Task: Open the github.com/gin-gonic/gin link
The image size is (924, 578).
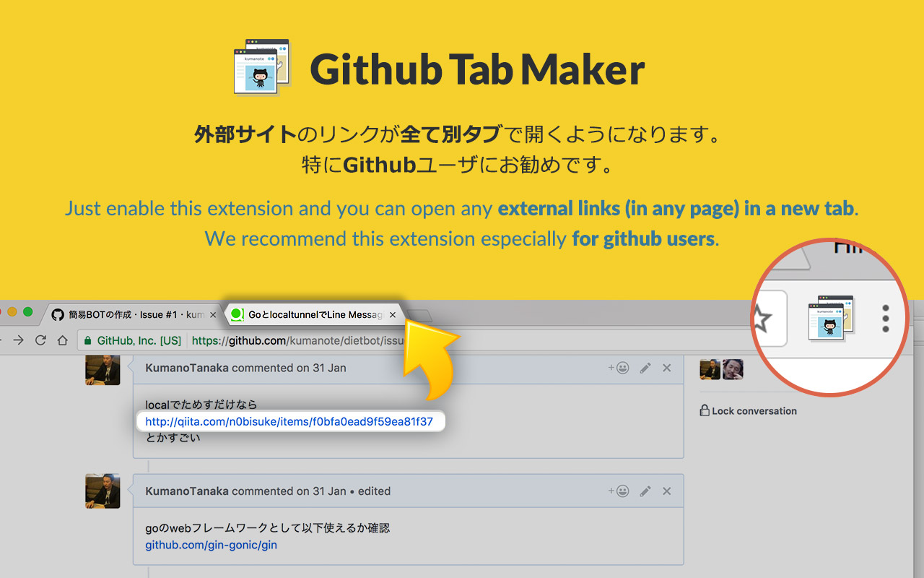Action: [x=211, y=545]
